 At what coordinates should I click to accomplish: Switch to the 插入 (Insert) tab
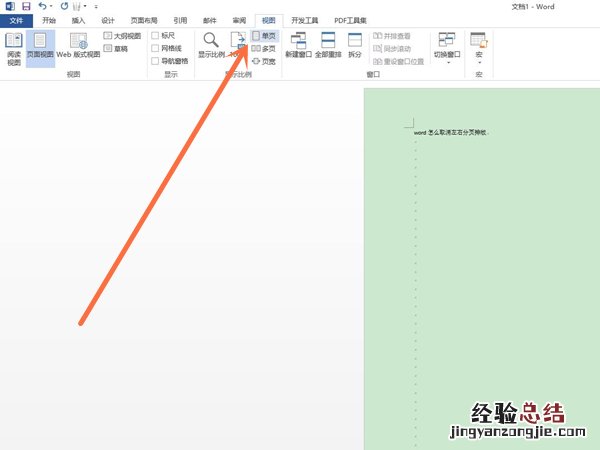pos(78,21)
